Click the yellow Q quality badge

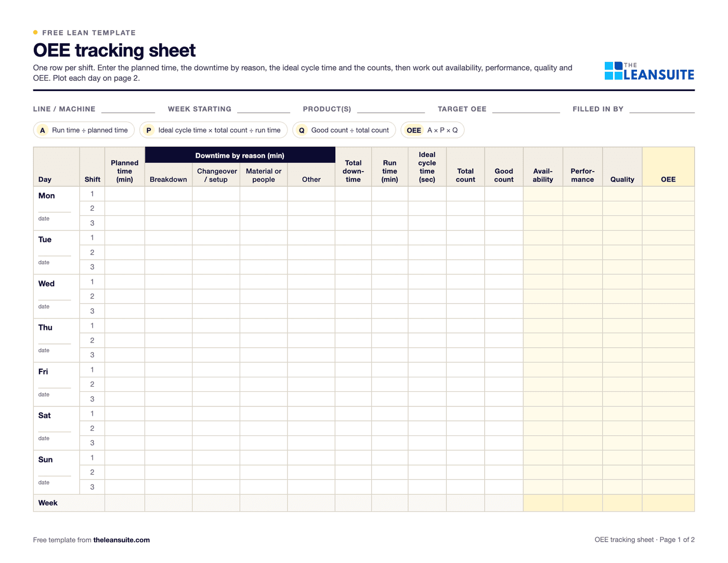coord(302,130)
